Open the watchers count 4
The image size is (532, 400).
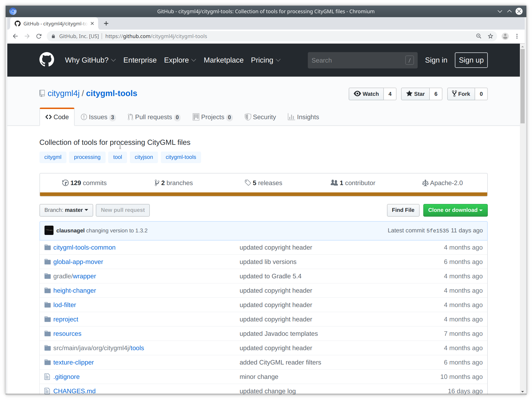390,94
